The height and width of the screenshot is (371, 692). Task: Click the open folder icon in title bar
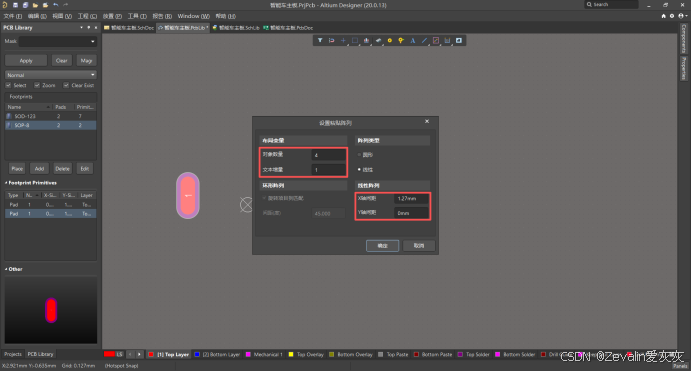[35, 5]
